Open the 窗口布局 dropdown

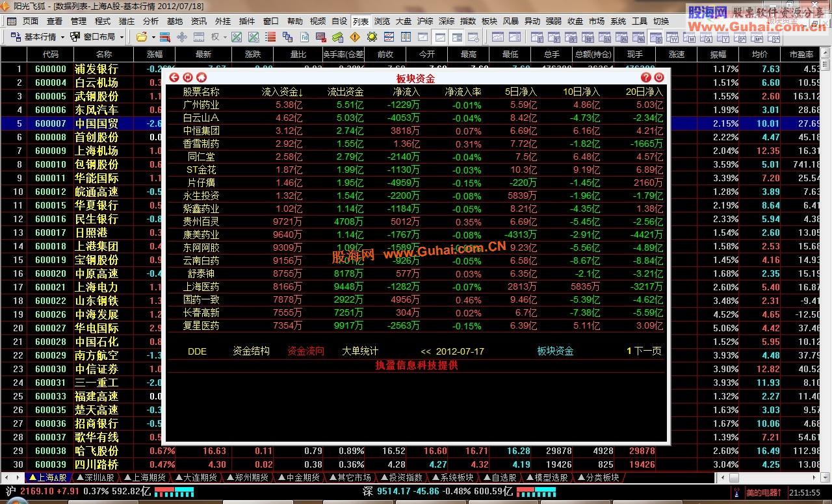[121, 37]
